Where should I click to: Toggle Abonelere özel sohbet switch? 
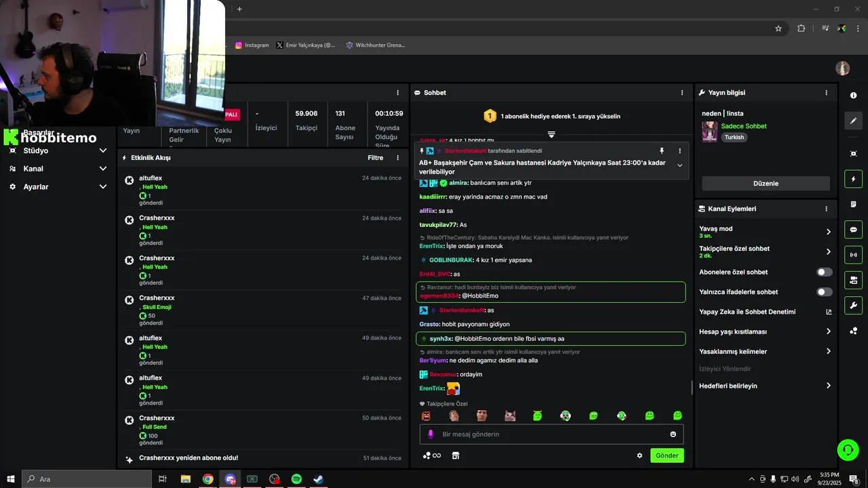point(825,272)
